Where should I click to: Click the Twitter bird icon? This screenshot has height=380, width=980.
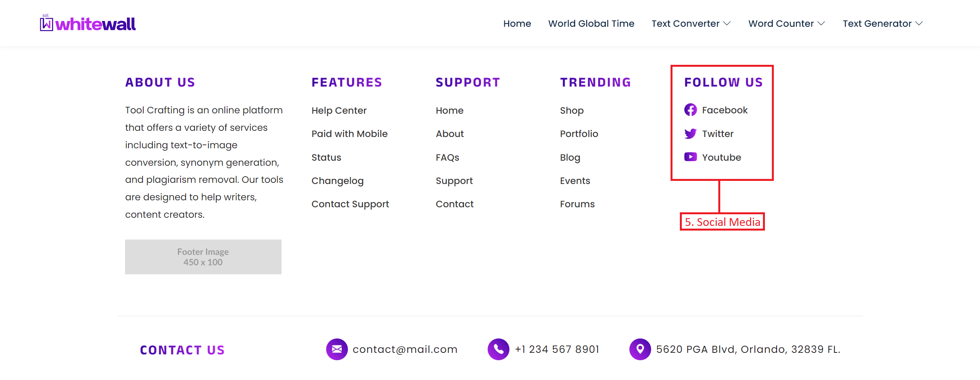(x=690, y=134)
